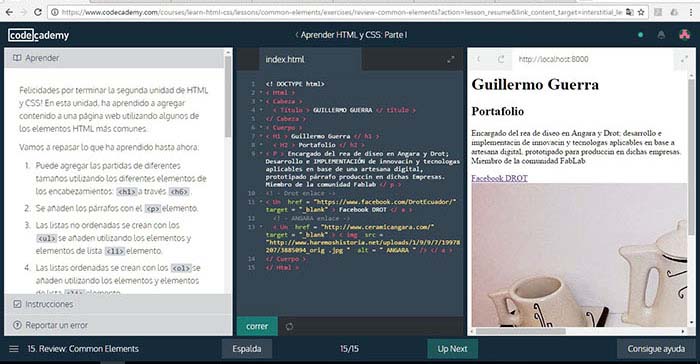Open the user profile avatar
The width and height of the screenshot is (700, 364).
coord(684,34)
